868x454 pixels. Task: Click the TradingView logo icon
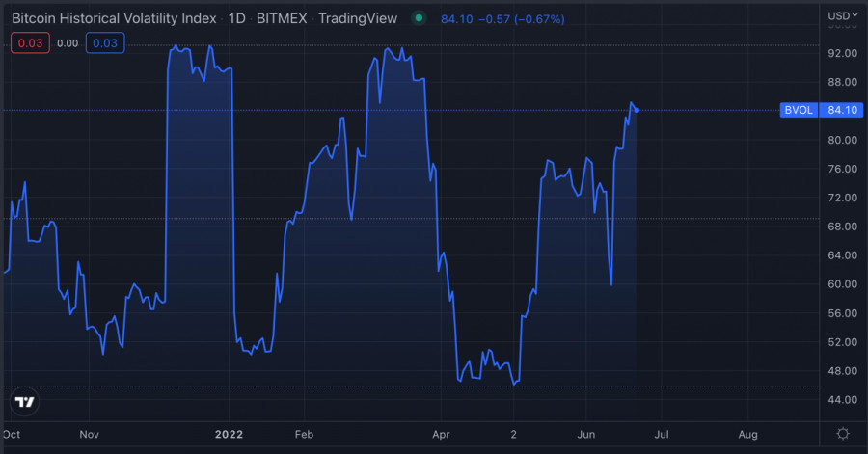pyautogui.click(x=25, y=401)
